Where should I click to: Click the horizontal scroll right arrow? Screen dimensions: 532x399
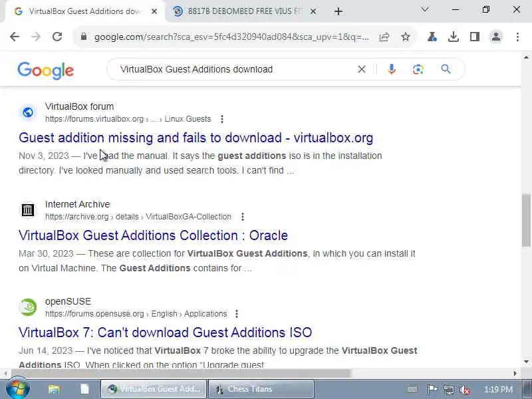[x=515, y=374]
